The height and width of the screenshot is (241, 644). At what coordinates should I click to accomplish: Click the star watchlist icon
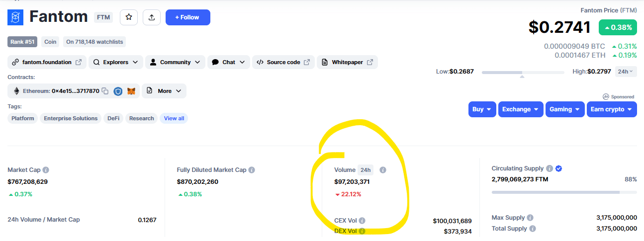coord(129,17)
